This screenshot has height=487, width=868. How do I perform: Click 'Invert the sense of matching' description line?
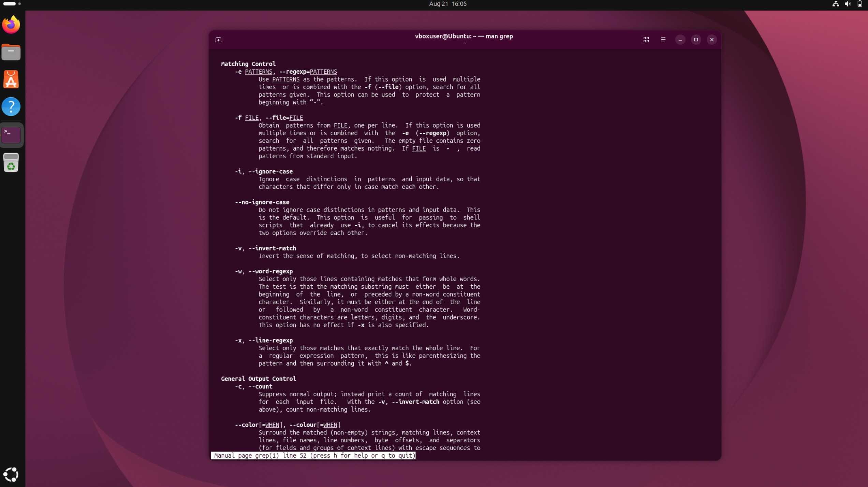(359, 256)
